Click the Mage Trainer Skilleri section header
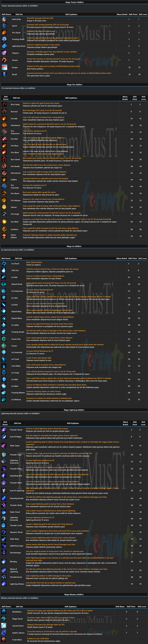Screen dimensions: 148x644 (74, 2)
